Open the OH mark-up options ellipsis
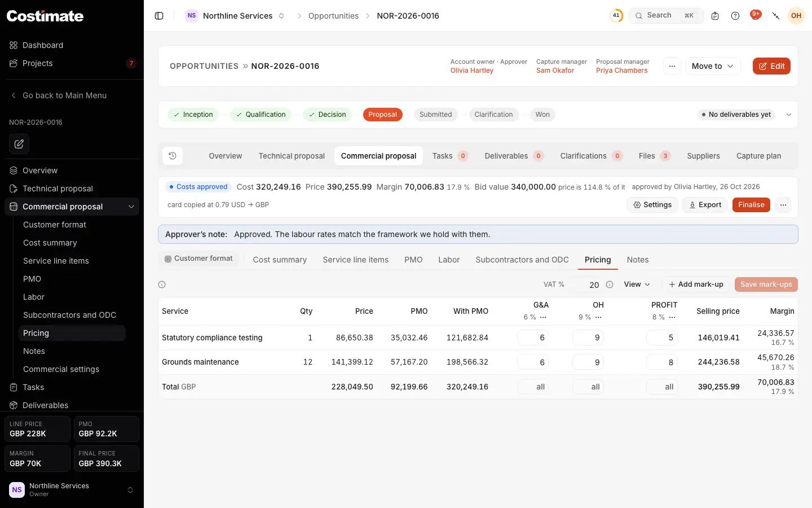The image size is (812, 508). coord(598,317)
